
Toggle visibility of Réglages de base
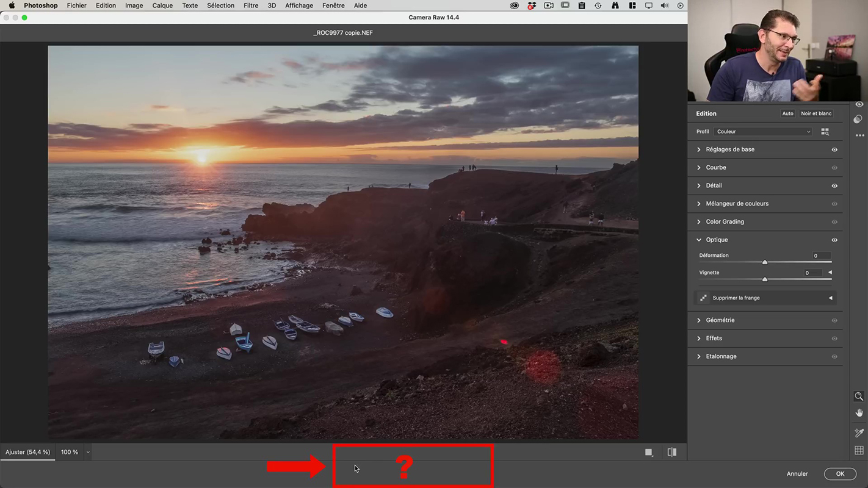834,149
